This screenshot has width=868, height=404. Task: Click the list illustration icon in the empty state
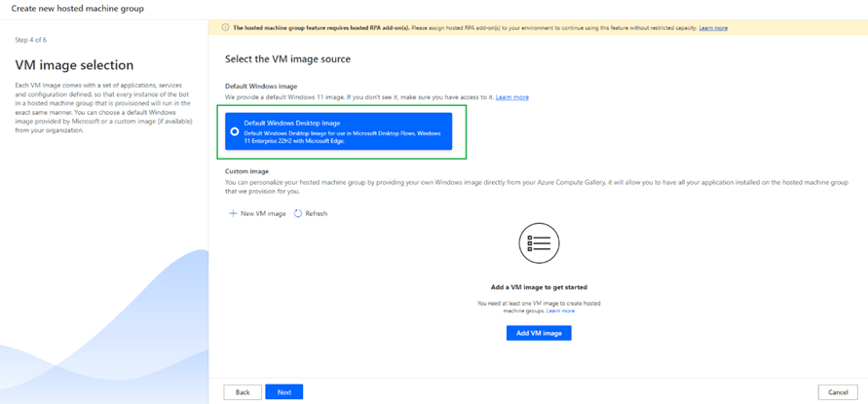click(539, 243)
